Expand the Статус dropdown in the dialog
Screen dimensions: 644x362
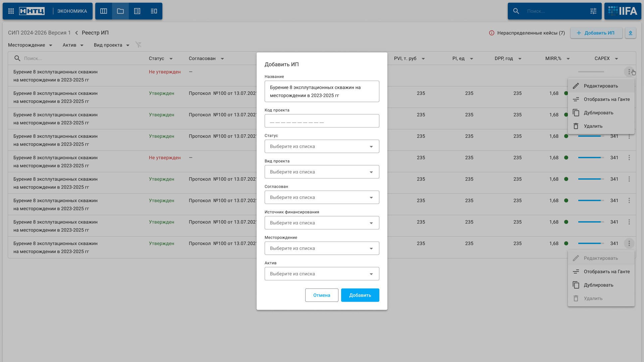pyautogui.click(x=322, y=146)
